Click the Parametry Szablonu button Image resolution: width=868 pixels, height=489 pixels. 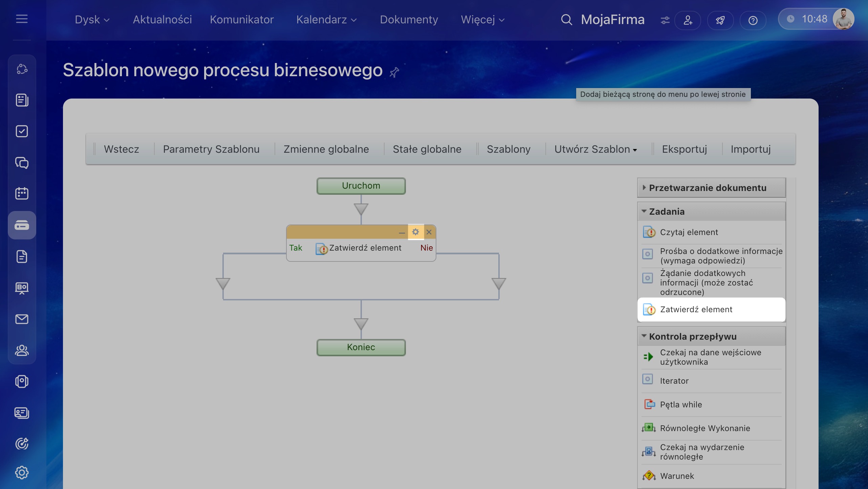[211, 149]
